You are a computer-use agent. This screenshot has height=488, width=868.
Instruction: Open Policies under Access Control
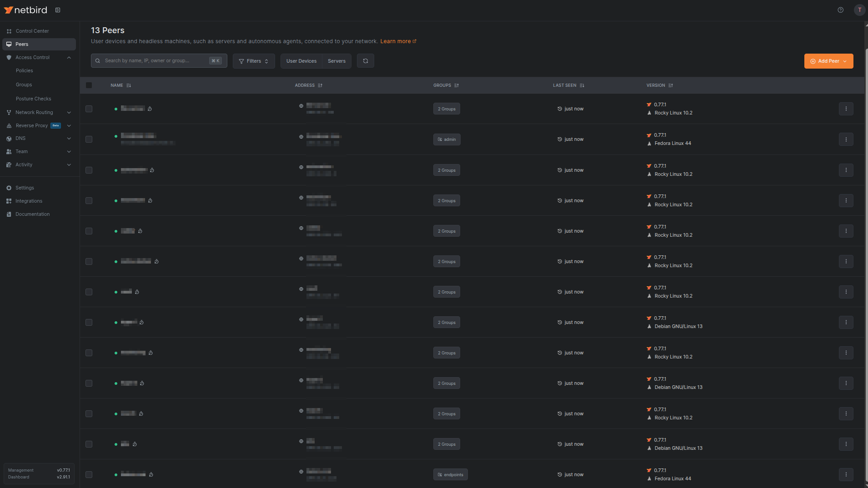coord(25,71)
